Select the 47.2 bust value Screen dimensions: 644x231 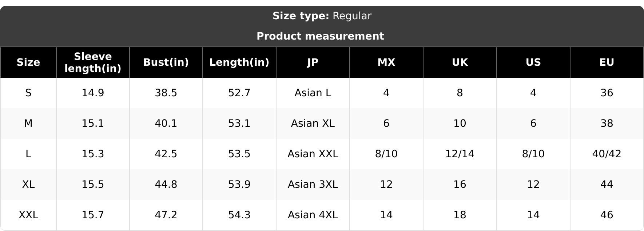click(x=166, y=215)
